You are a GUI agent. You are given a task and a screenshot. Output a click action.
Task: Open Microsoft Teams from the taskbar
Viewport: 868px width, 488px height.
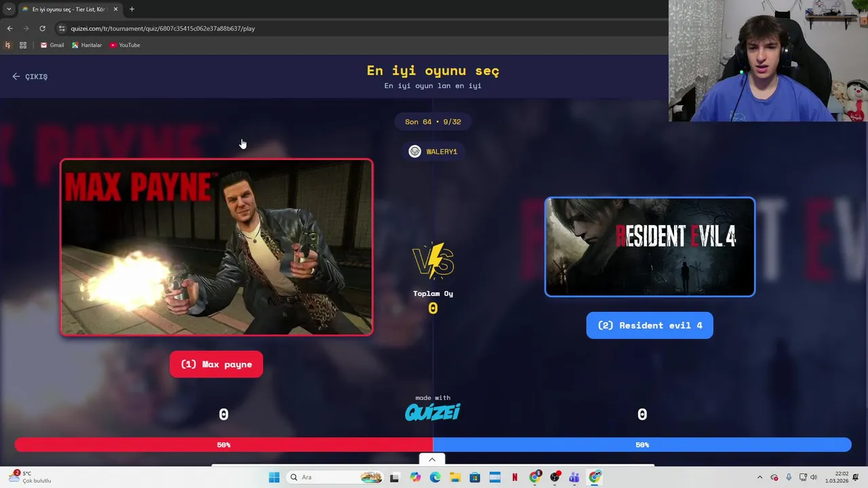pyautogui.click(x=574, y=477)
